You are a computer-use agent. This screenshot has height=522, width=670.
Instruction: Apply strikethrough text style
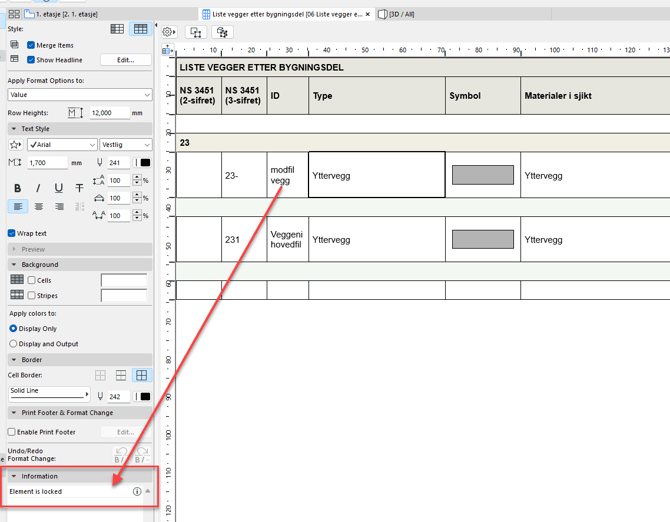tap(80, 188)
